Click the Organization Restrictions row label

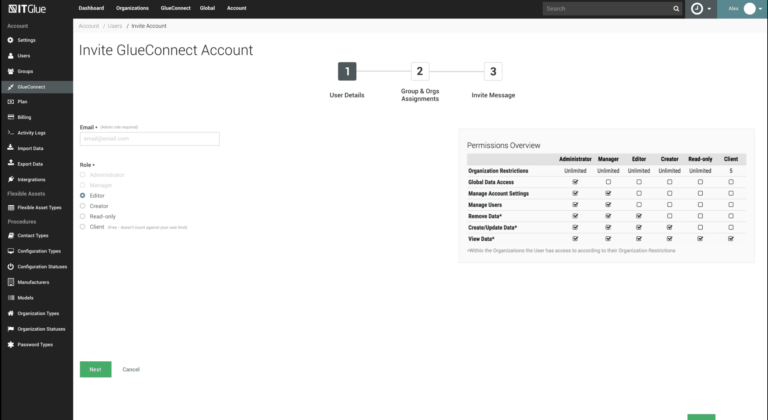click(498, 171)
